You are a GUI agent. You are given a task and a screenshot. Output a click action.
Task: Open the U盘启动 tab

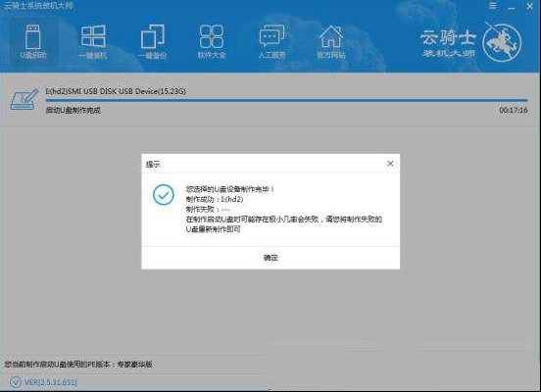pos(33,41)
